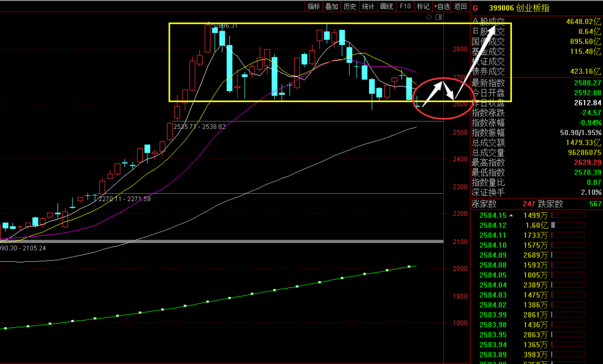Select the 指数涨幅 value -0.94%
Image resolution: width=603 pixels, height=364 pixels.
590,123
